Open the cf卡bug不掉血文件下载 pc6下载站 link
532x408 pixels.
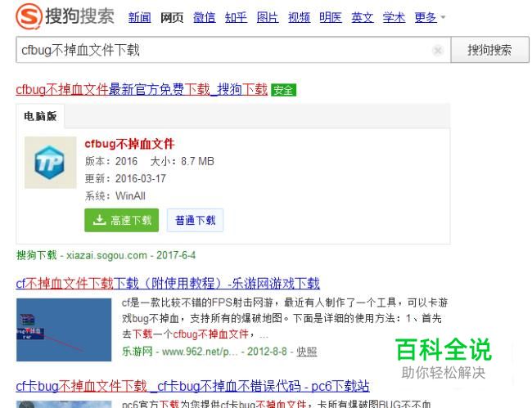(x=192, y=386)
